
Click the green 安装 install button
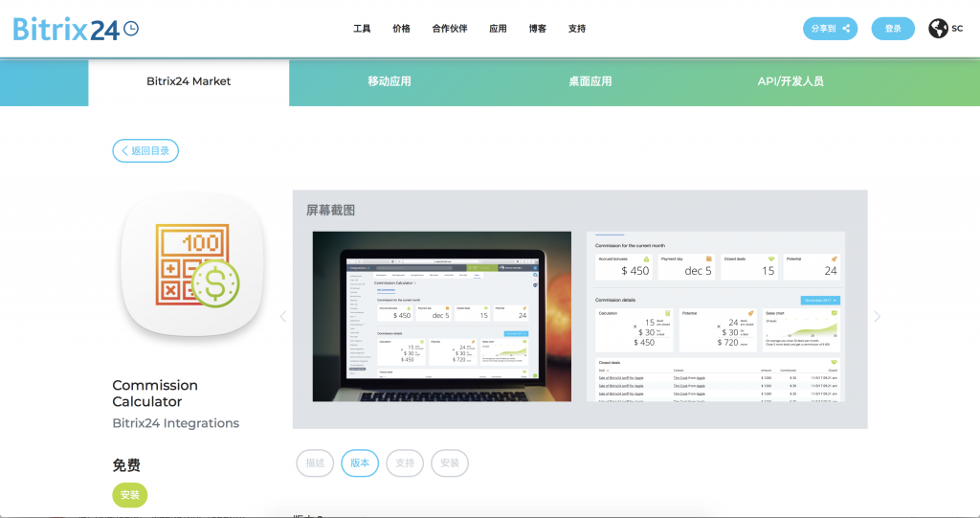click(x=130, y=495)
